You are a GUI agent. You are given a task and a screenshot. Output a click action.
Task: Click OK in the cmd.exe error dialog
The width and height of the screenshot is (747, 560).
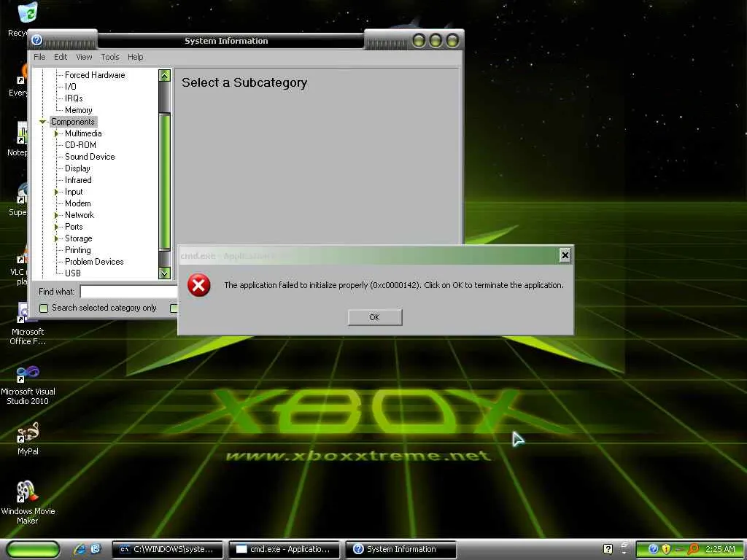(375, 317)
